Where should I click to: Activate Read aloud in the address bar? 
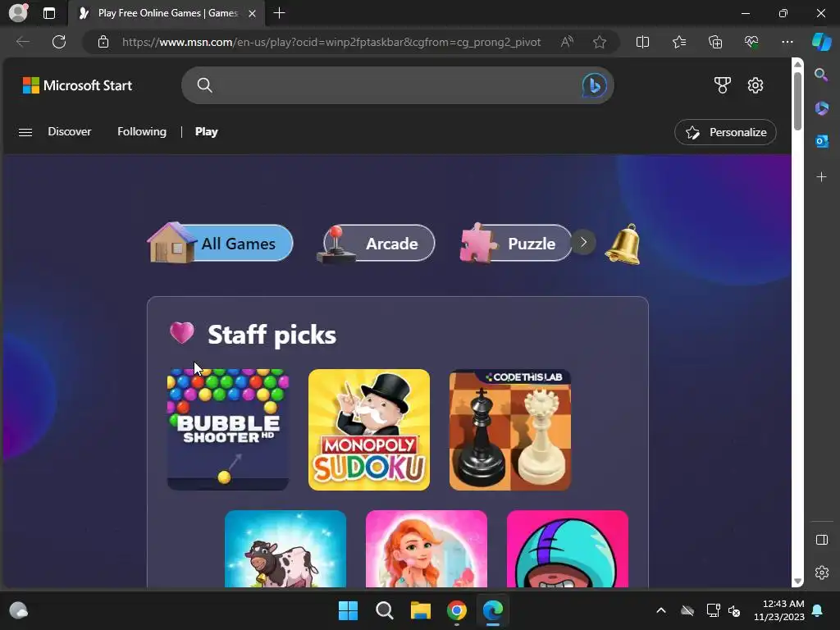pos(567,42)
